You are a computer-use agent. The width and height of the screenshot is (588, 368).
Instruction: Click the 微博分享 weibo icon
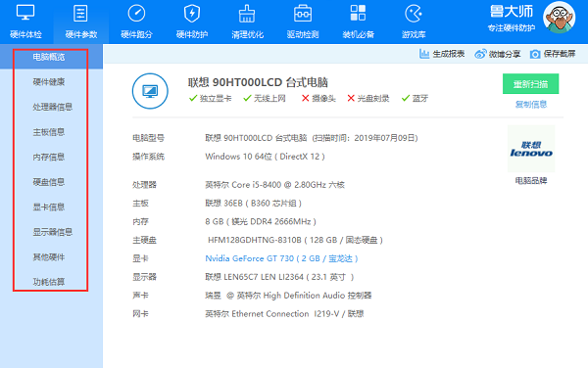pos(480,54)
